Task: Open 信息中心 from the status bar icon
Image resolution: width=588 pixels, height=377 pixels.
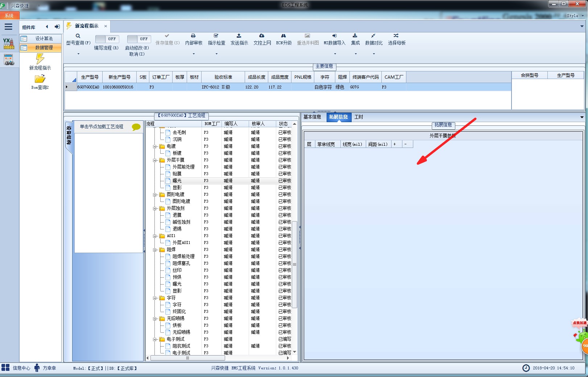Action: click(5, 368)
